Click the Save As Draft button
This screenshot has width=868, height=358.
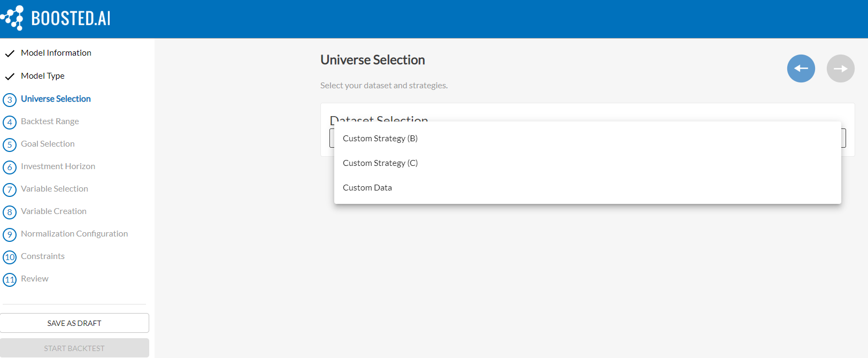(74, 323)
